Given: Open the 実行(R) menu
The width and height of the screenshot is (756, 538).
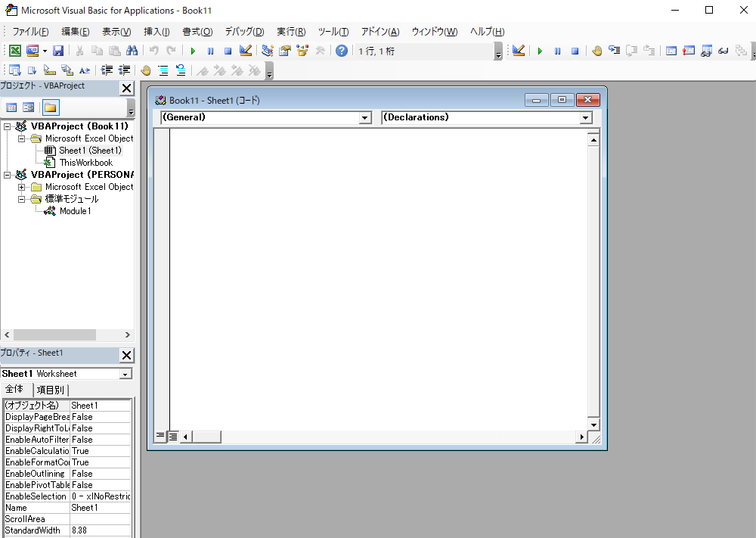Looking at the screenshot, I should [291, 32].
